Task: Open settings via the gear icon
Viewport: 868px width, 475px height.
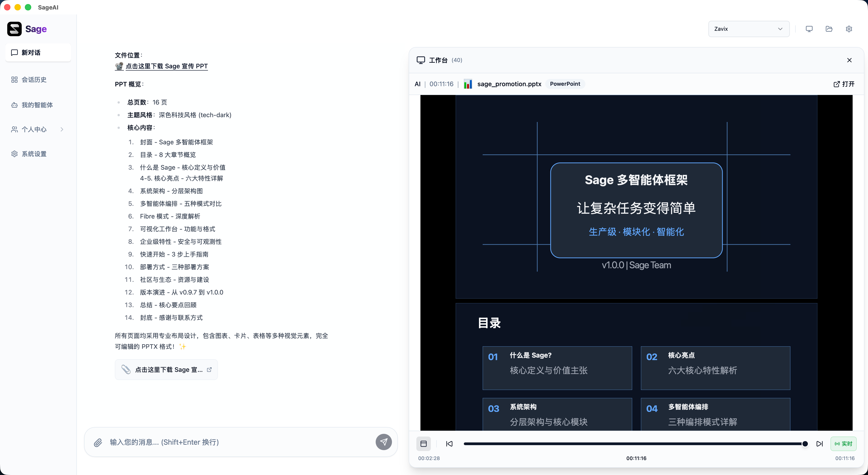Action: [x=849, y=29]
